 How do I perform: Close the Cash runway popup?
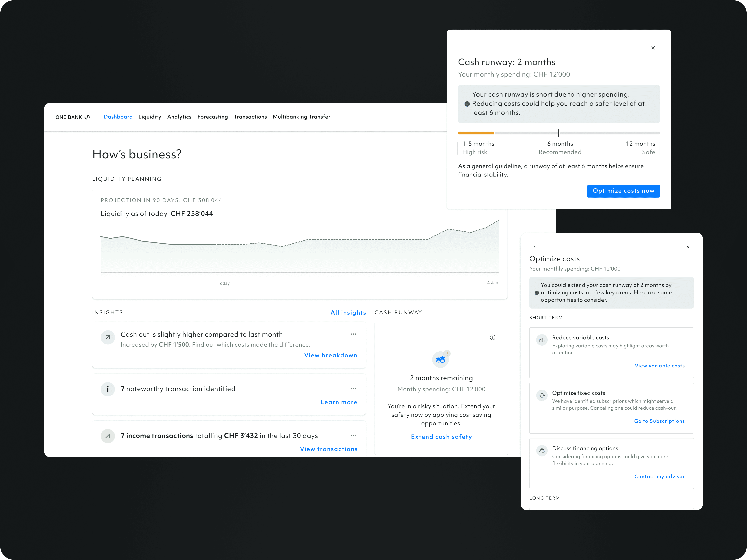653,48
